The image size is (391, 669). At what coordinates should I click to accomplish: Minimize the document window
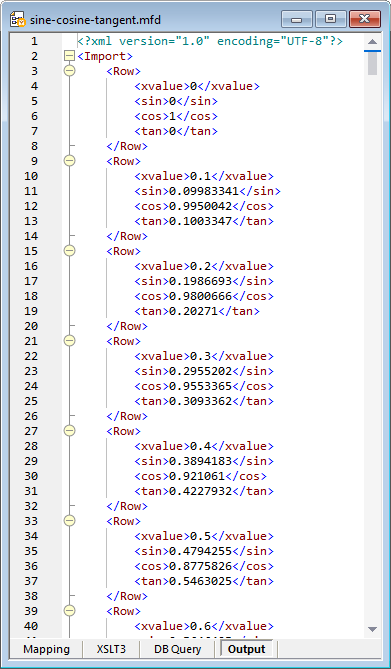click(x=297, y=19)
